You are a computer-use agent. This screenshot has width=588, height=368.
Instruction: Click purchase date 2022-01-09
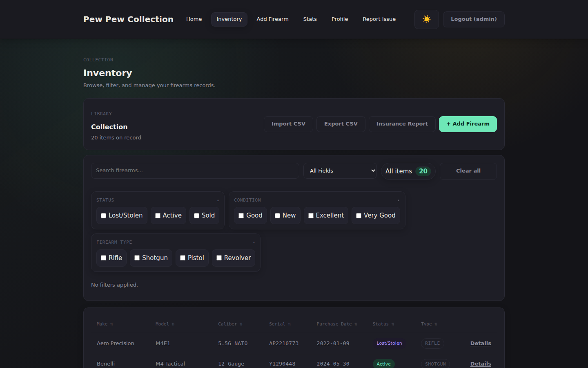pos(333,343)
